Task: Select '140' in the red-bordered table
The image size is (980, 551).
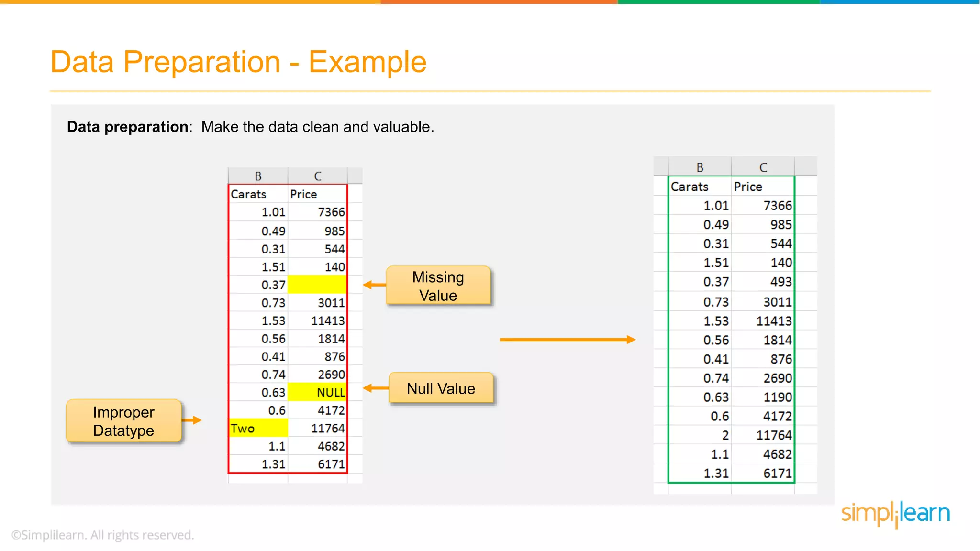Action: 317,267
